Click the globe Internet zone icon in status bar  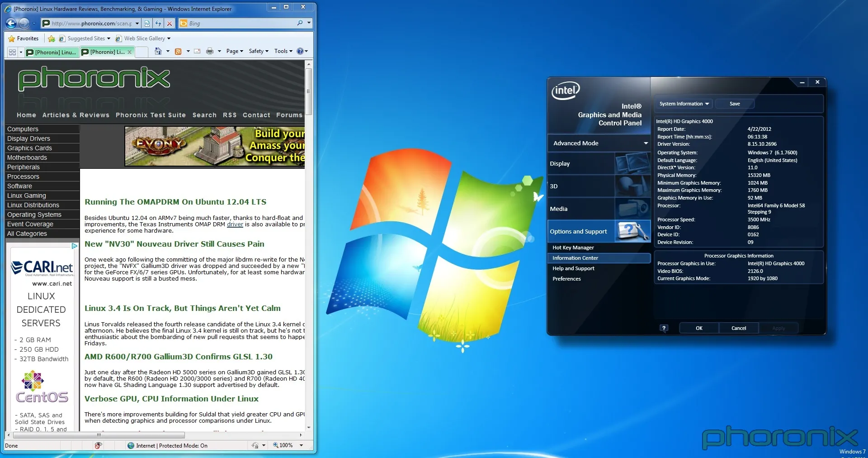click(x=131, y=445)
